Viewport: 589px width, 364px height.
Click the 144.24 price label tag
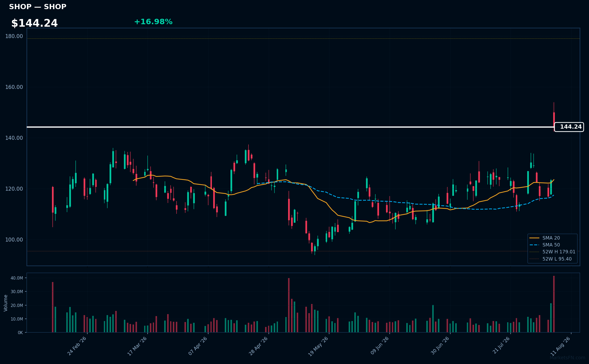pos(569,127)
